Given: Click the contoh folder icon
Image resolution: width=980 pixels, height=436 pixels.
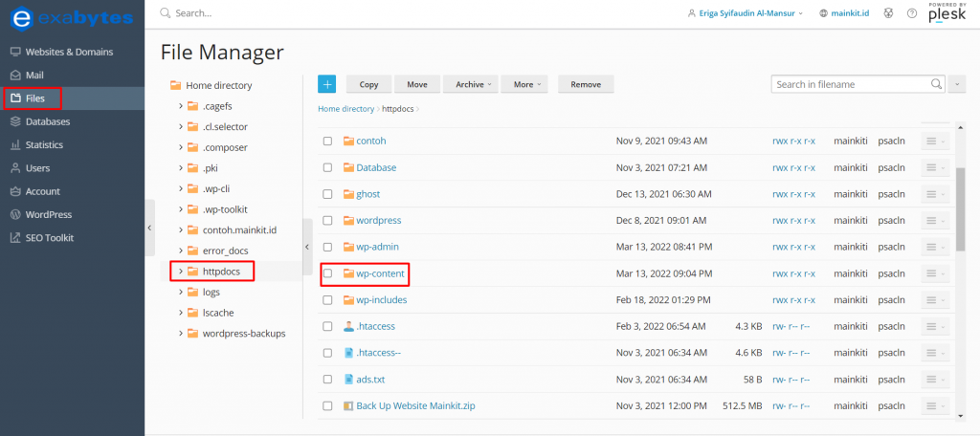Looking at the screenshot, I should 348,142.
